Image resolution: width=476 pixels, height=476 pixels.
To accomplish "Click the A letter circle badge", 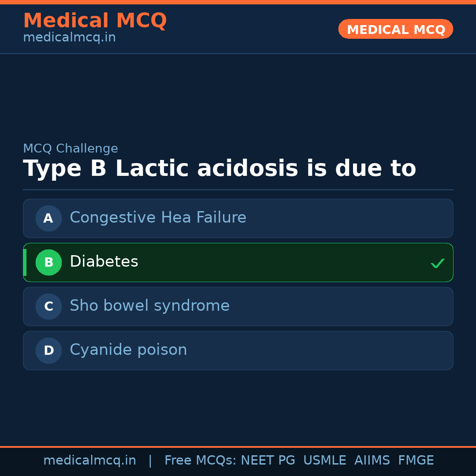I will click(48, 218).
